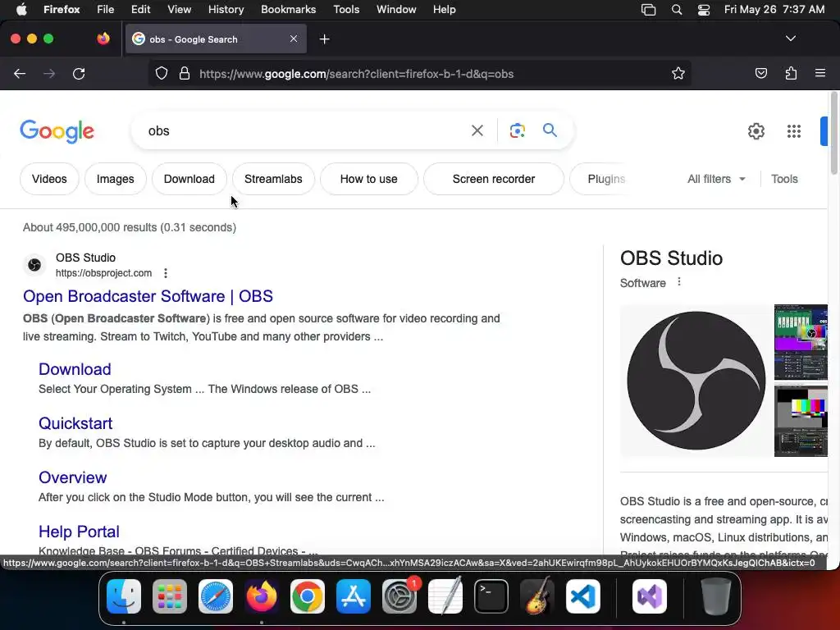Launch Google Chrome from the dock

point(308,596)
